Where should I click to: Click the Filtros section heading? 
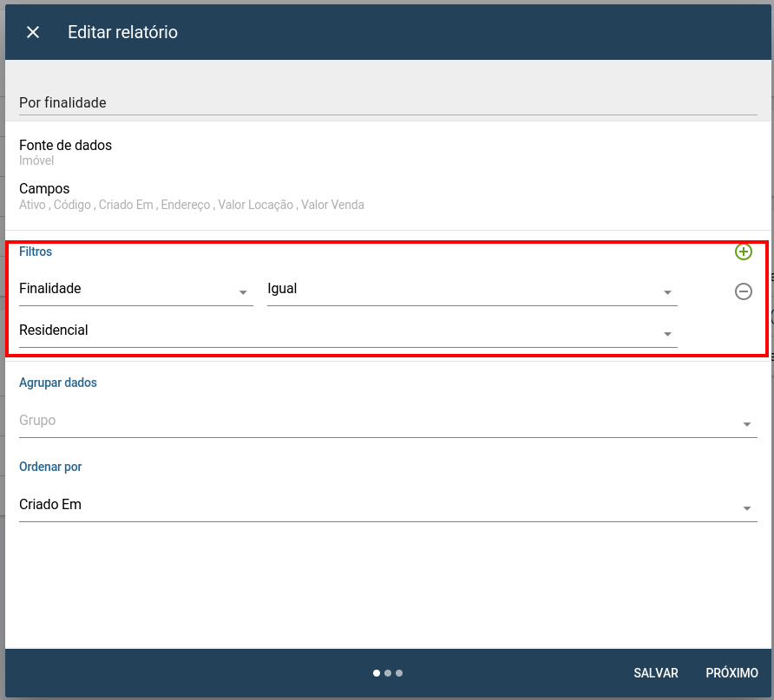click(36, 252)
